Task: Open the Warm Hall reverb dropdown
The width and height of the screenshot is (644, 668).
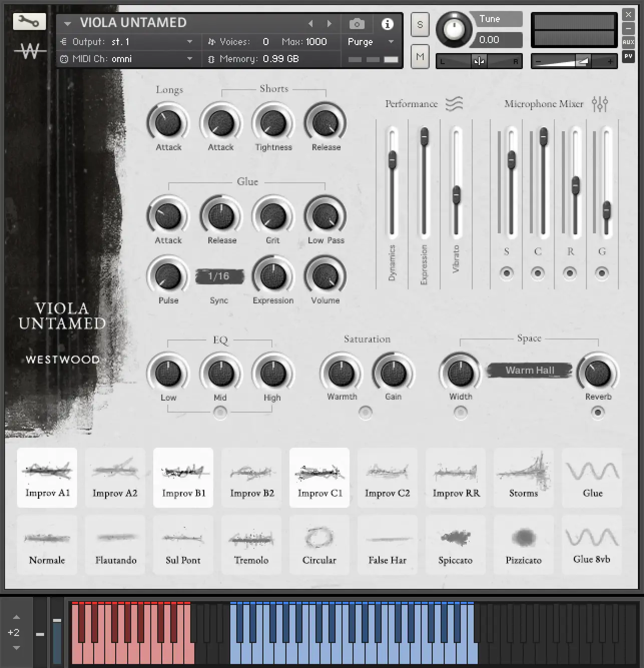Action: point(529,370)
